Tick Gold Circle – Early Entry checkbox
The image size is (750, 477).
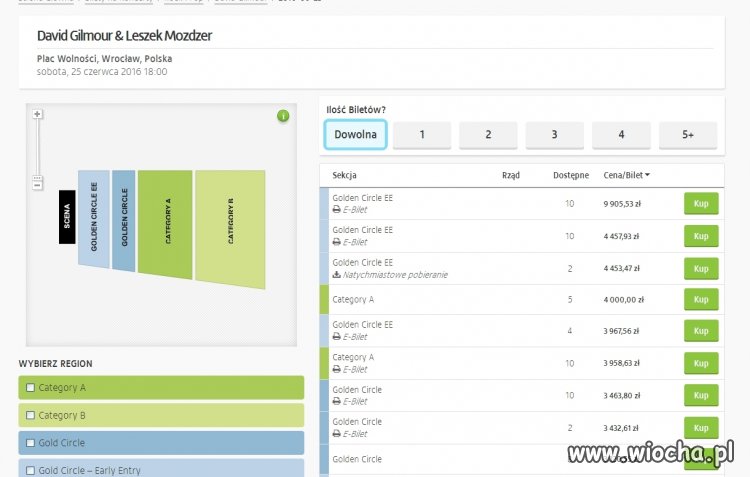(x=31, y=471)
